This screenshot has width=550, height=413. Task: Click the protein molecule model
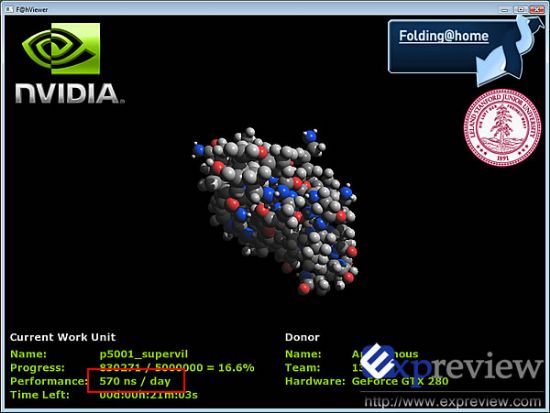pyautogui.click(x=276, y=211)
